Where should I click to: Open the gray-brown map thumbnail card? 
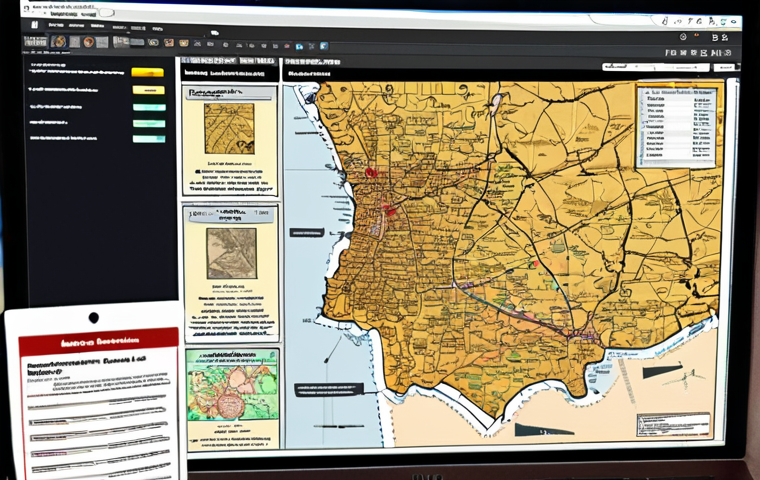tap(231, 254)
